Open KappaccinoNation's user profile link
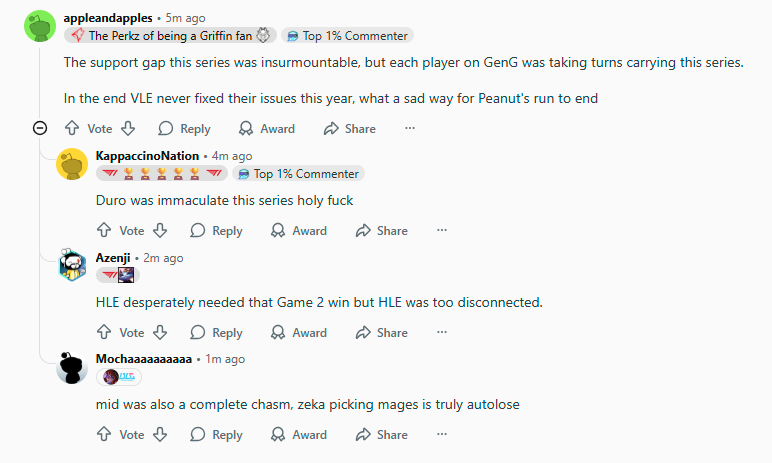The width and height of the screenshot is (772, 463). (147, 156)
